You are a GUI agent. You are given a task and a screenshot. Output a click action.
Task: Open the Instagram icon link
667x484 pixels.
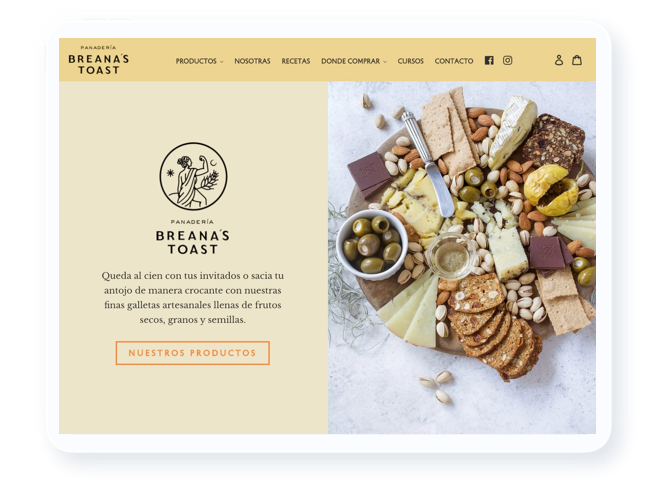click(x=507, y=60)
